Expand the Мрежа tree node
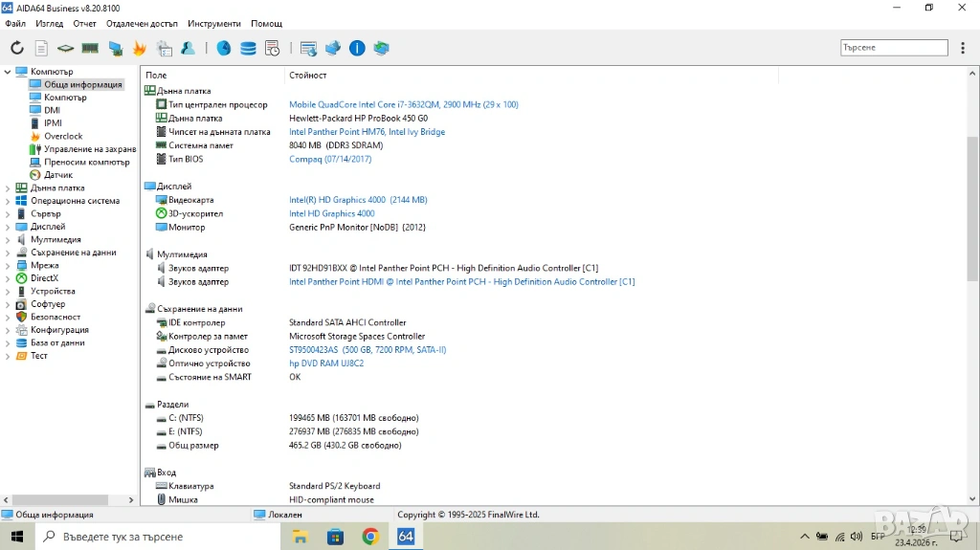Viewport: 980px width, 550px height. [8, 266]
